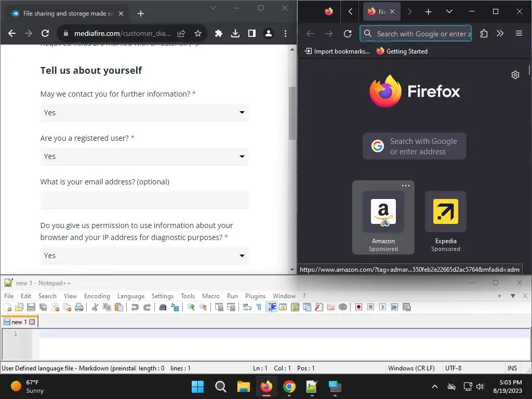
Task: Open Getting Started bookmark in Firefox
Action: (x=402, y=51)
